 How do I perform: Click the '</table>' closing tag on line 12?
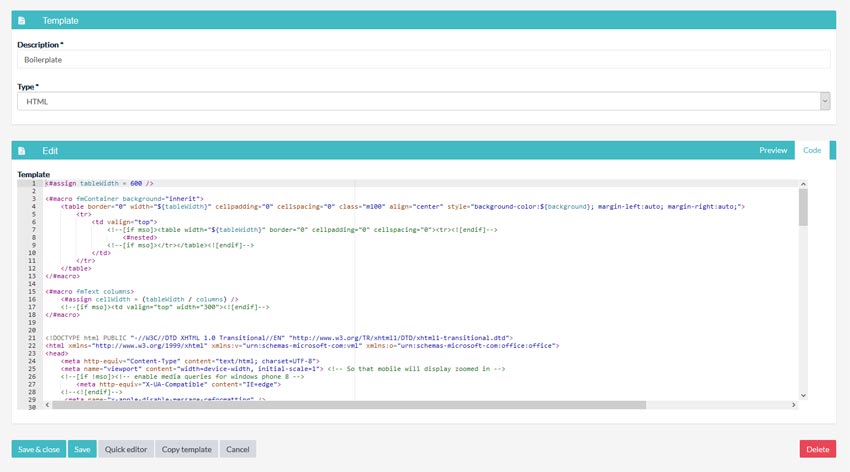tap(76, 268)
